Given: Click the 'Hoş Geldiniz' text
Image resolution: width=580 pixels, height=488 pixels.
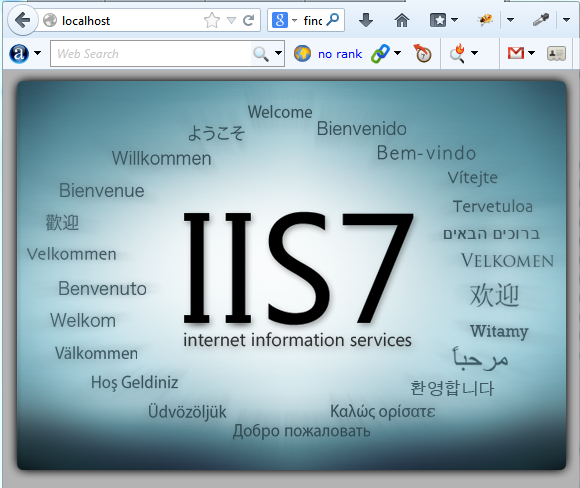Looking at the screenshot, I should tap(135, 382).
